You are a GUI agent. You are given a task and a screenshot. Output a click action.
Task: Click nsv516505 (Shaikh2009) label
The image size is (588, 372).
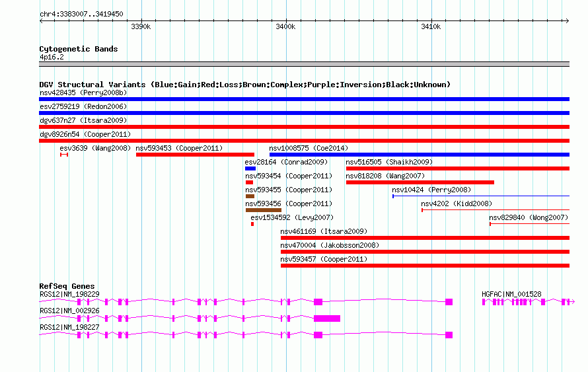(x=389, y=162)
